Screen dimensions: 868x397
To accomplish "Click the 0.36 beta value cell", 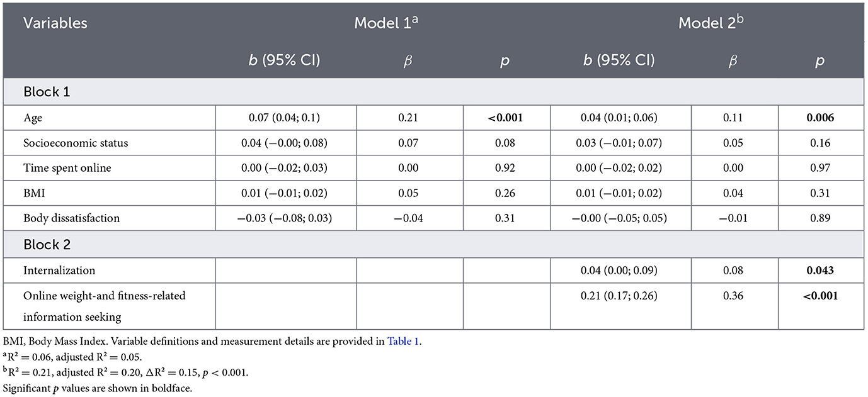I will 733,296.
